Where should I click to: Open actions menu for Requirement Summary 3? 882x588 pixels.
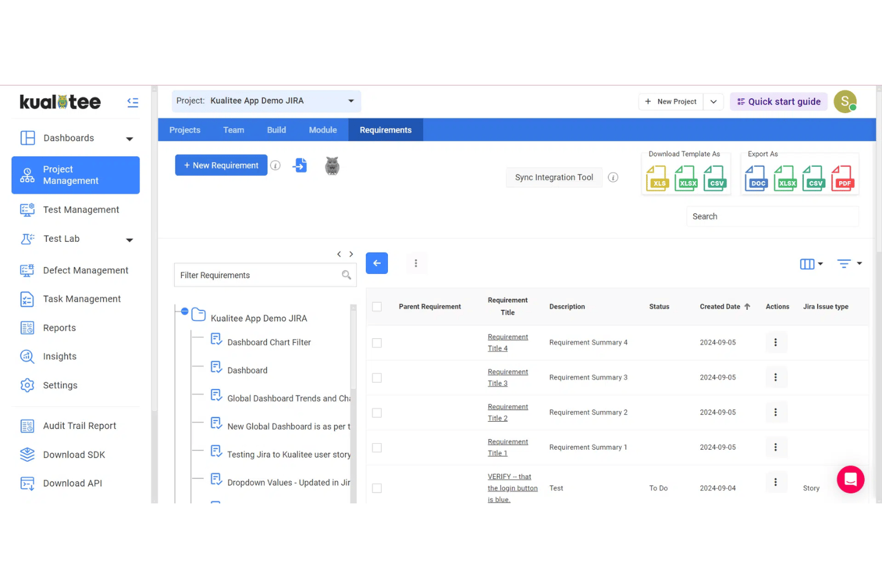coord(775,377)
